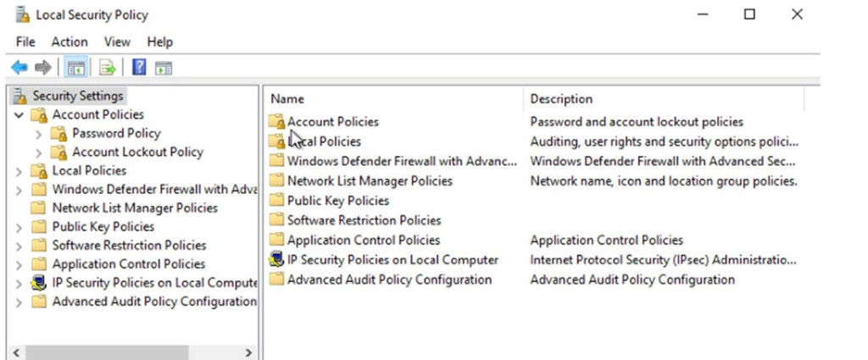Viewport: 868px width, 360px height.
Task: Click Account Policies folder icon in tree
Action: click(39, 115)
